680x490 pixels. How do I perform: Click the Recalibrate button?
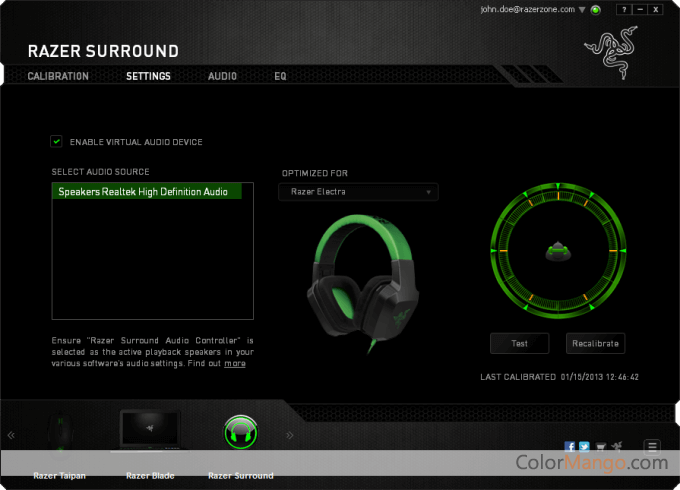[x=595, y=343]
